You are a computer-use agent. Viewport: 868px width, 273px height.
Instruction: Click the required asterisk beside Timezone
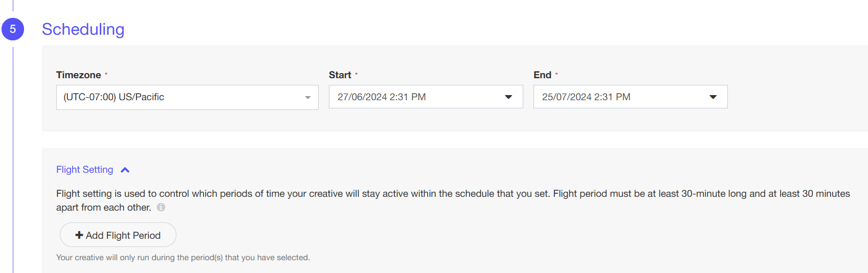click(106, 75)
